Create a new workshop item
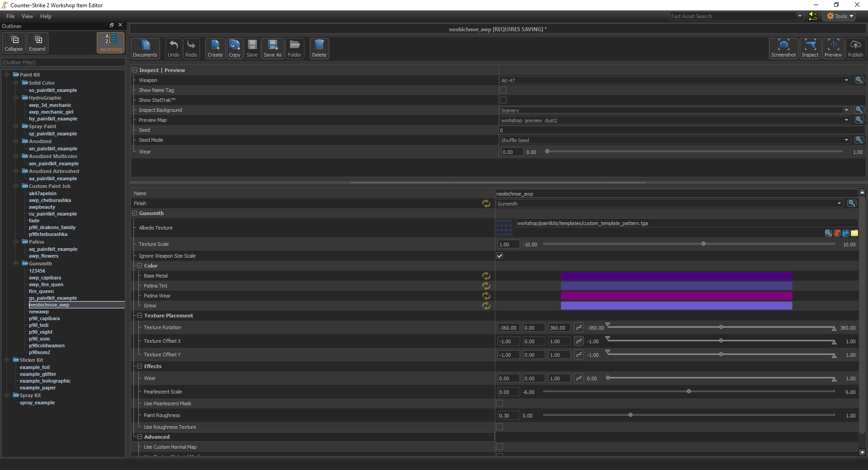Screen dimensions: 868x470 point(215,48)
